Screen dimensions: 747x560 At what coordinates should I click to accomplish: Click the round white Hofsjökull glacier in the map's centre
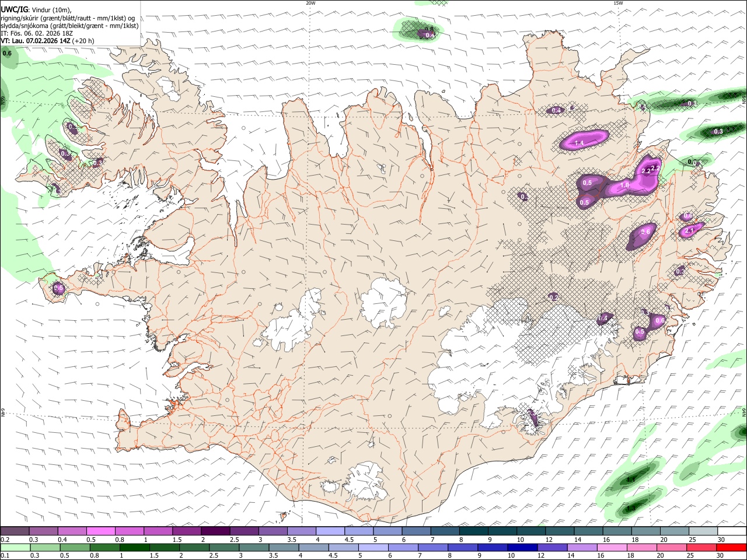(x=383, y=302)
